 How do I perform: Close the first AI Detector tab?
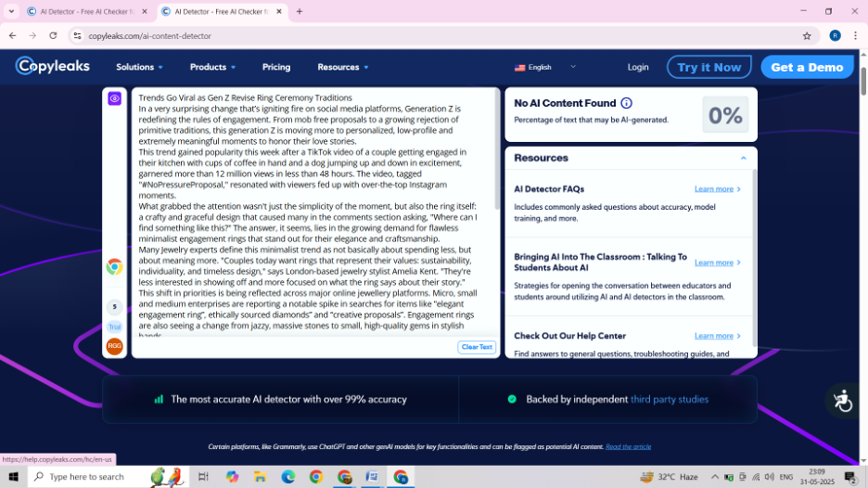coord(145,12)
